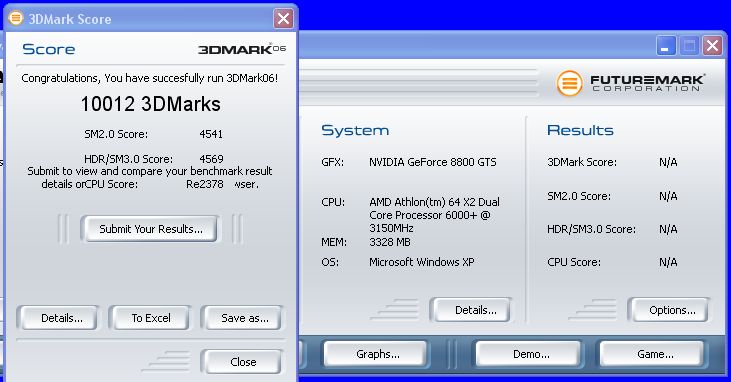Close the main 3DMark06 window via the red X
Screen dimensions: 731x382
point(712,46)
